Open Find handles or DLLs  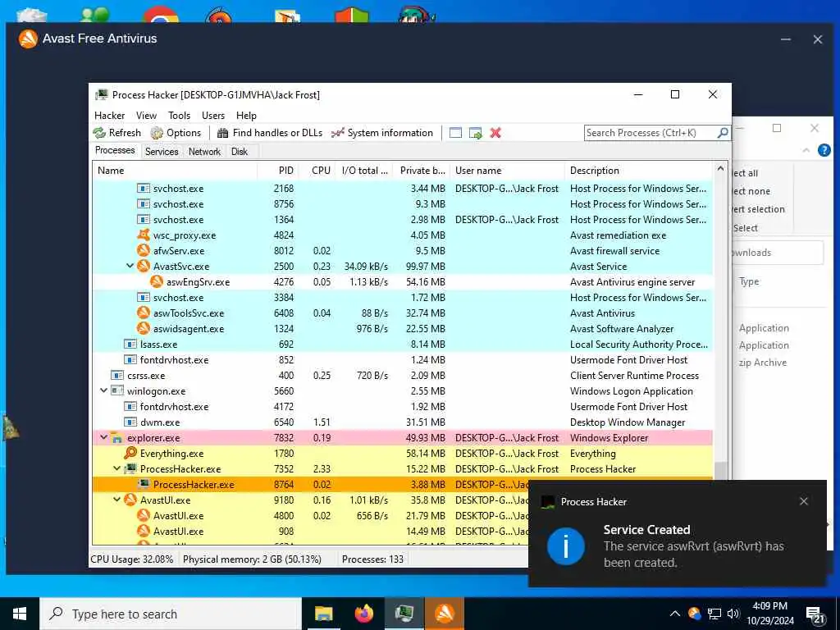(x=269, y=133)
